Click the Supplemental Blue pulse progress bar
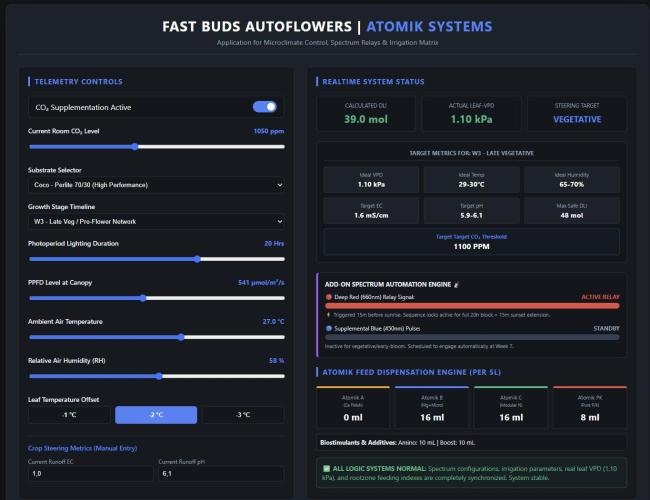 472,337
